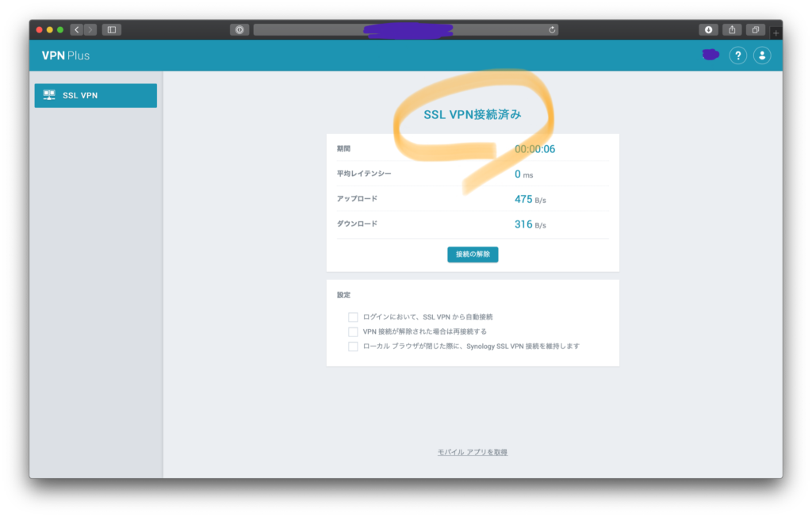Click the Safari back navigation arrow
The height and width of the screenshot is (517, 812).
(x=77, y=30)
